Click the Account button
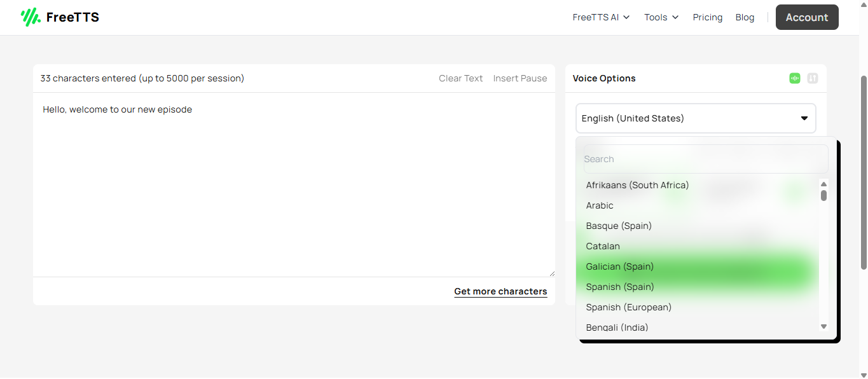 (806, 17)
